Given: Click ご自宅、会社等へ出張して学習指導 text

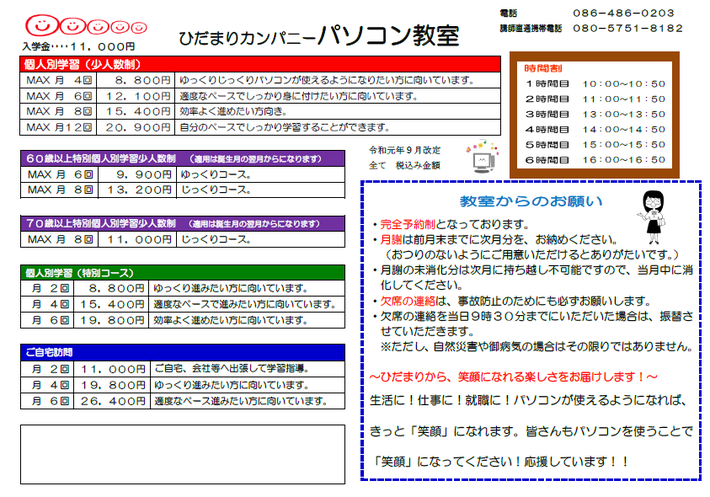Looking at the screenshot, I should [x=232, y=368].
